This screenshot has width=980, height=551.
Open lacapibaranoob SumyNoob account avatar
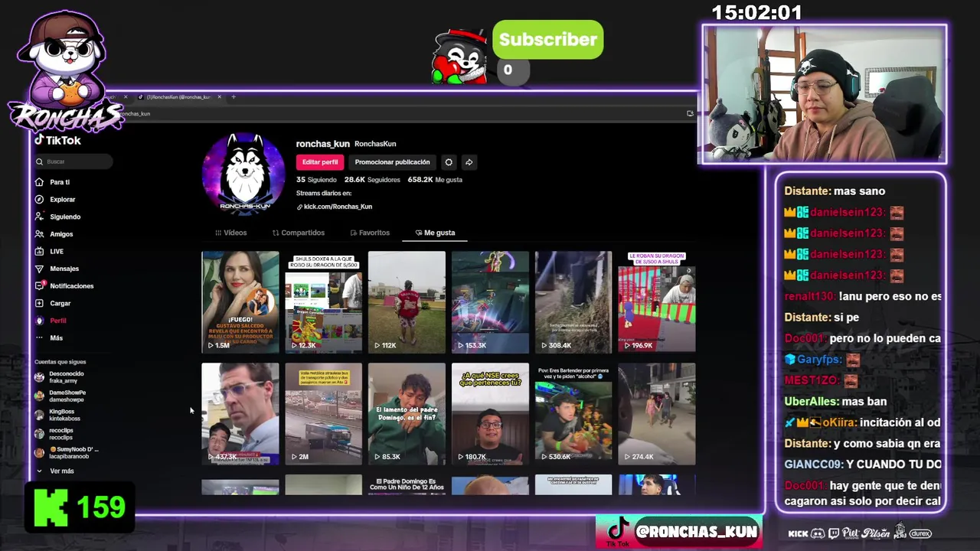pos(39,453)
